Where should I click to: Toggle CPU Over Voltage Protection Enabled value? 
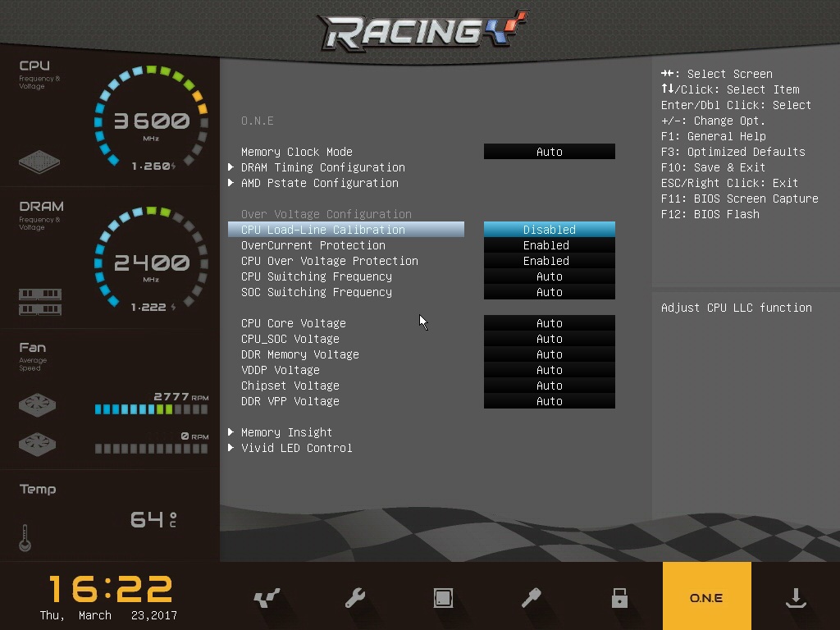click(x=549, y=260)
